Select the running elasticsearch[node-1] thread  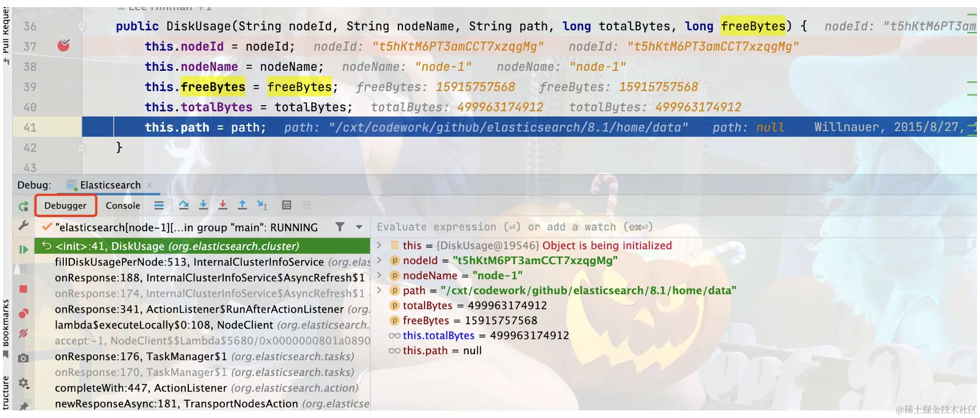[x=186, y=228]
